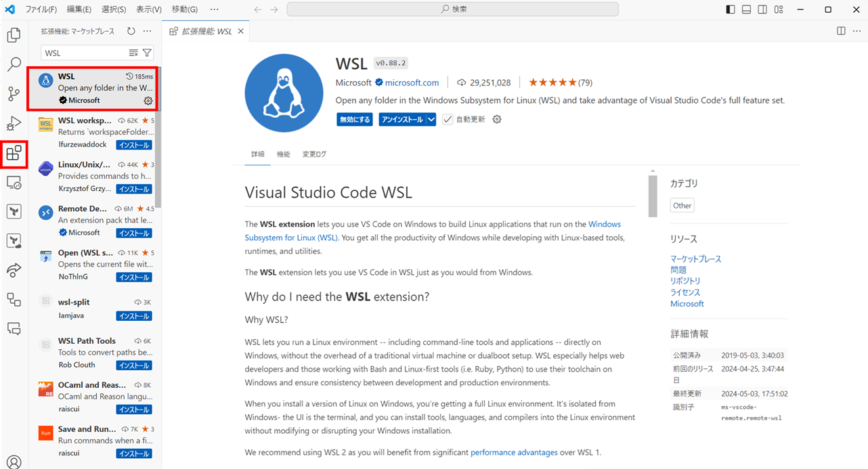This screenshot has height=469, width=868.
Task: Open the Search view in activity bar
Action: coord(14,65)
